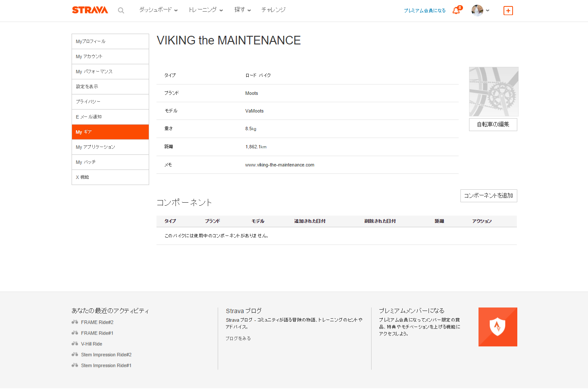This screenshot has width=588, height=392.
Task: Click the VIKING the MAINTENANCE title
Action: click(x=229, y=40)
